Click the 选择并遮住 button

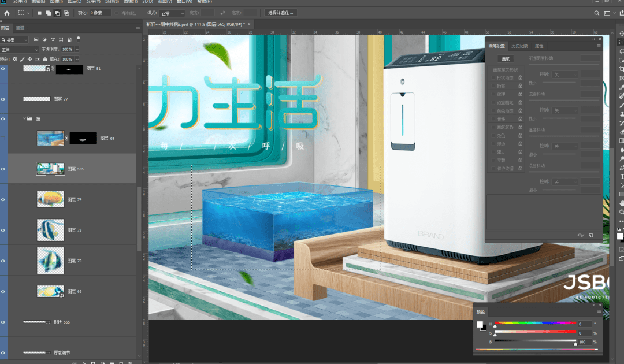281,13
